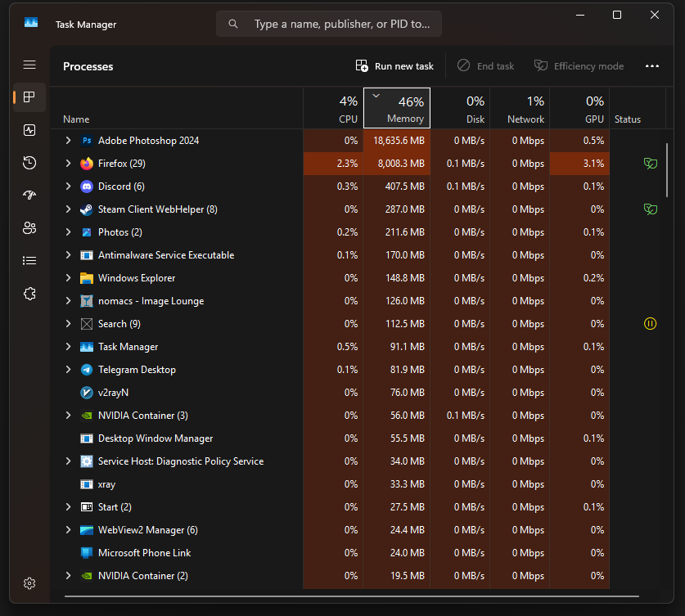The width and height of the screenshot is (685, 616).
Task: Sort processes by Name column header
Action: (x=177, y=108)
